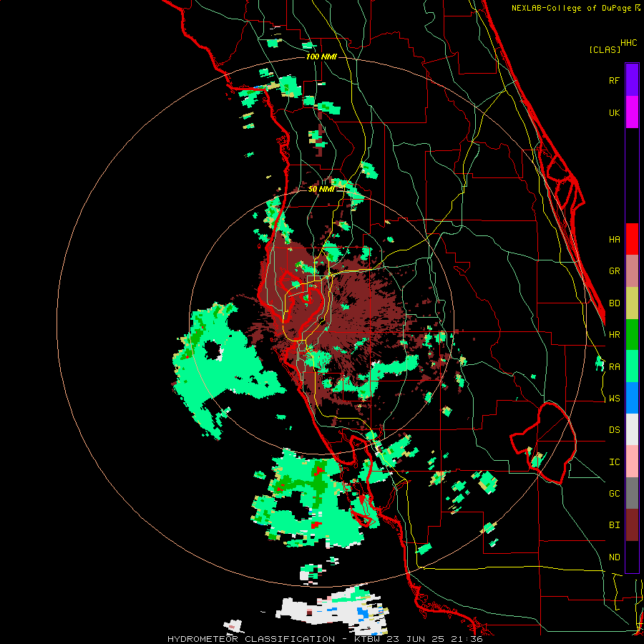Click the RA legend label
Viewport: 644px width, 644px height.
click(x=614, y=367)
